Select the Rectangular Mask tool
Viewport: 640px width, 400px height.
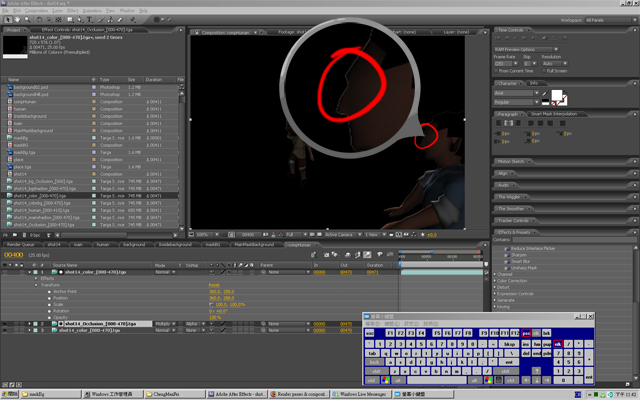tap(70, 20)
